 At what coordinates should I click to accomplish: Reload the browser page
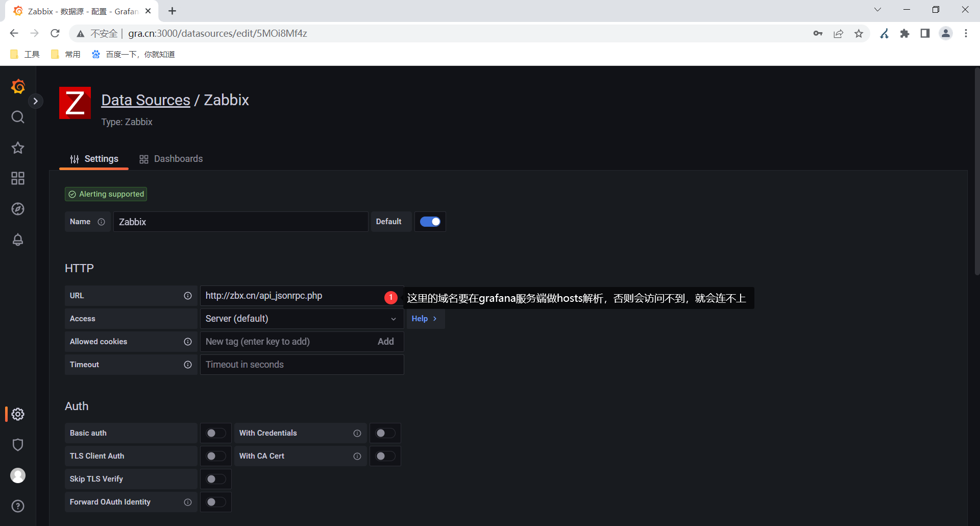tap(55, 33)
